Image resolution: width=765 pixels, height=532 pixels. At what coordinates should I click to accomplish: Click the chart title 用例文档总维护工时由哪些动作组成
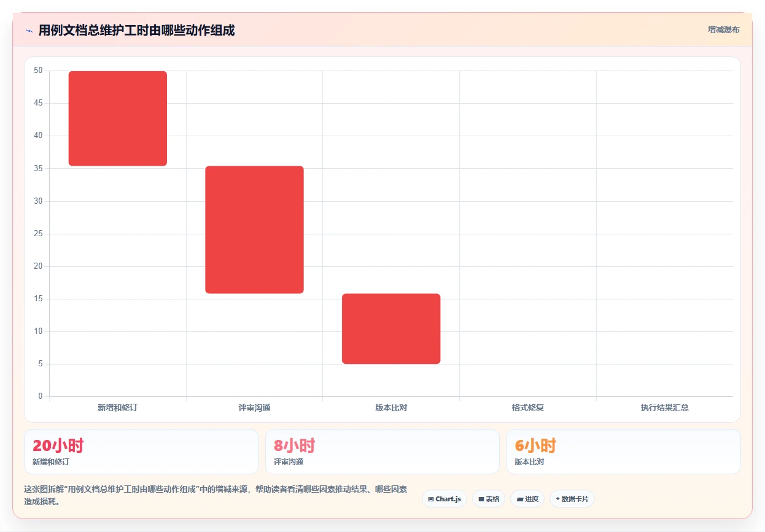[136, 31]
